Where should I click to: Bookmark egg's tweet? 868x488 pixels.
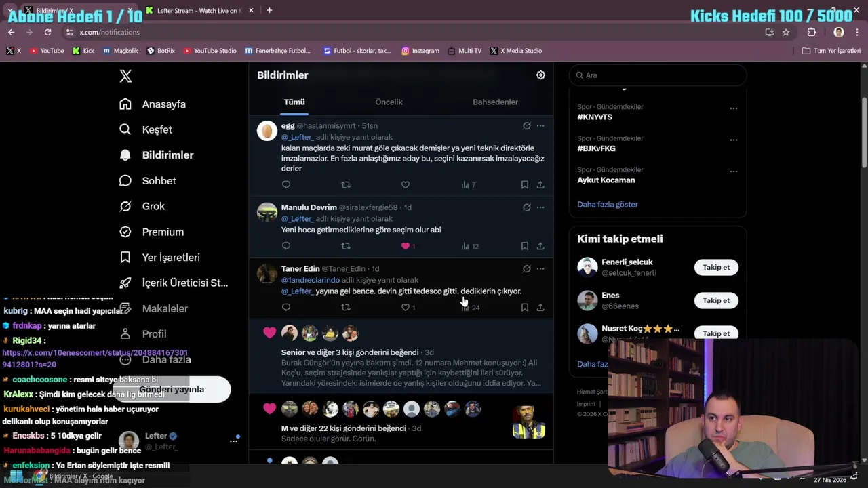(525, 184)
